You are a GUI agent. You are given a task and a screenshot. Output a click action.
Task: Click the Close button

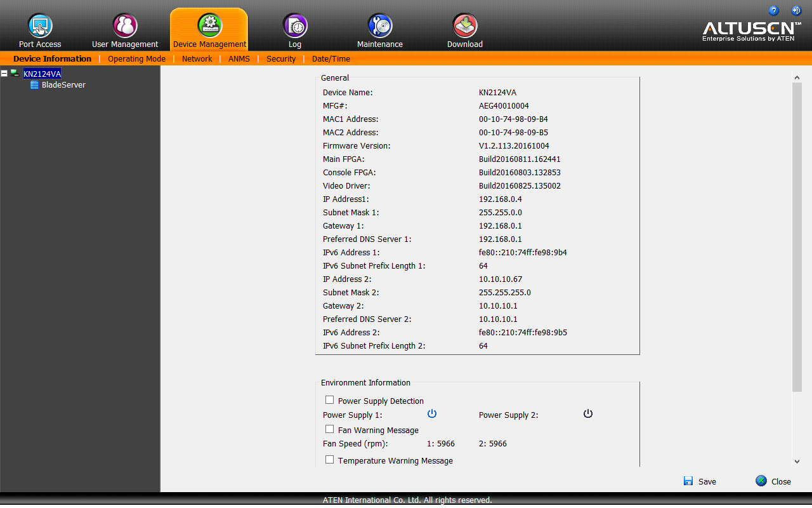[x=773, y=481]
